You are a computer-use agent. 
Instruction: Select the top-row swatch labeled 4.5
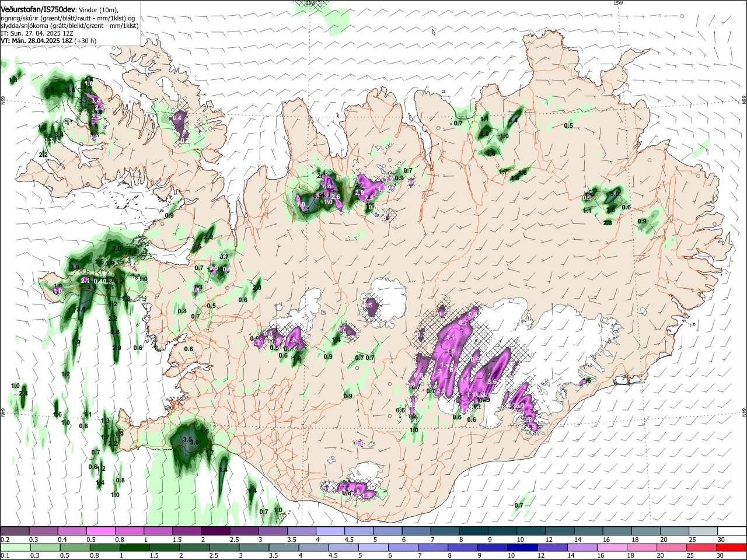pyautogui.click(x=358, y=531)
